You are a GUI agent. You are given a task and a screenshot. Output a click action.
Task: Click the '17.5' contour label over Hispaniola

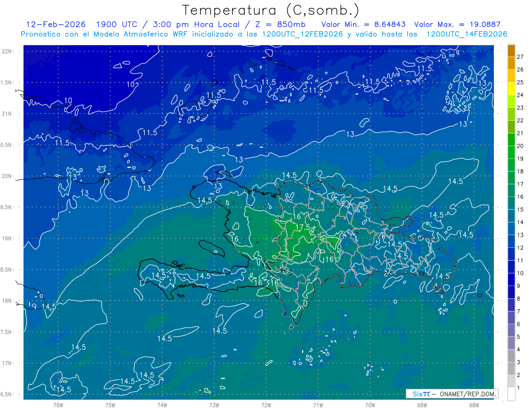302,227
